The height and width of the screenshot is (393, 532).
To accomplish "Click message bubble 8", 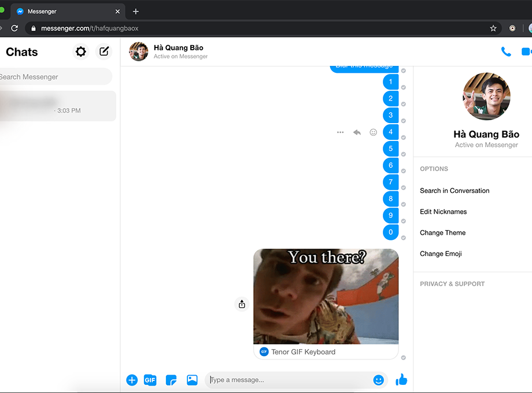I will coord(390,199).
